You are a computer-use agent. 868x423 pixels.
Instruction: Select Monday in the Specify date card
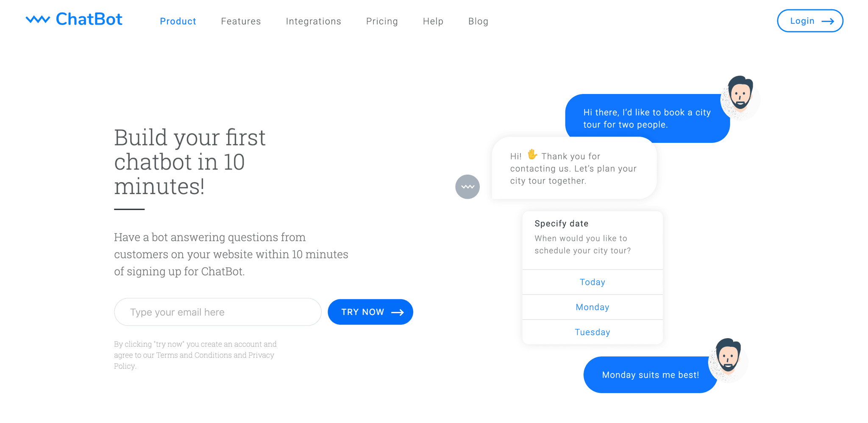pos(592,307)
